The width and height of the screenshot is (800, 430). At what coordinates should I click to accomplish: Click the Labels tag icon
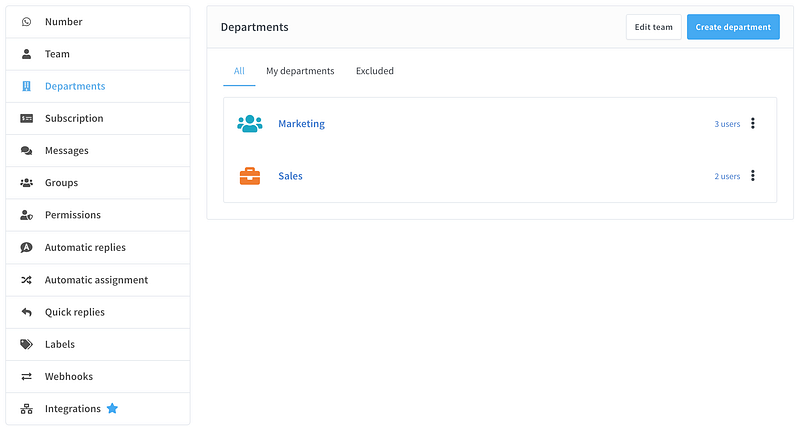26,344
